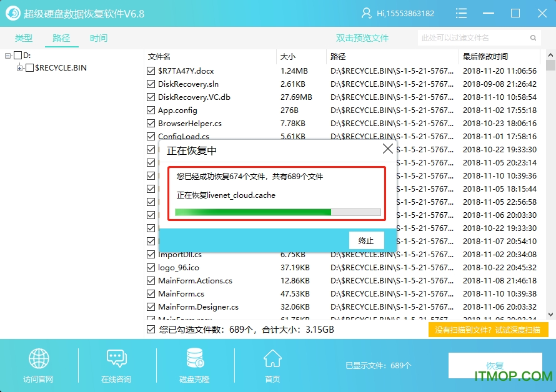
Task: Open the 访问官网 globe icon
Action: pyautogui.click(x=39, y=360)
